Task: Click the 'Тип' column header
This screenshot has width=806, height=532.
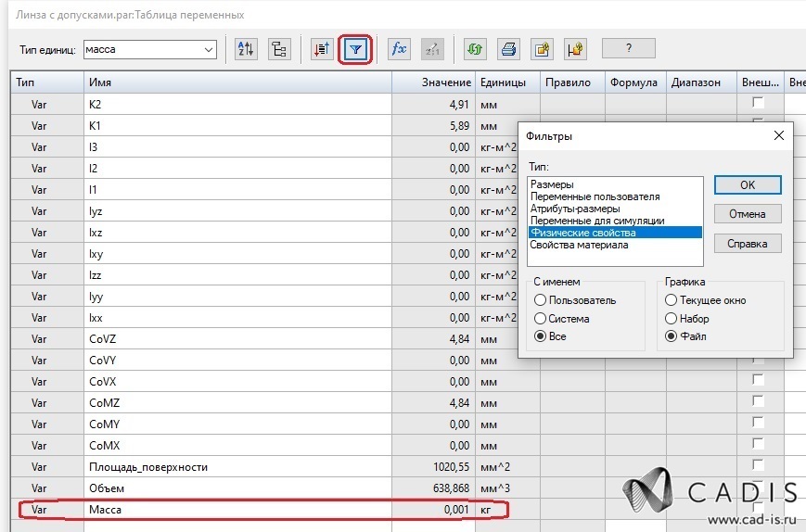Action: pyautogui.click(x=47, y=82)
